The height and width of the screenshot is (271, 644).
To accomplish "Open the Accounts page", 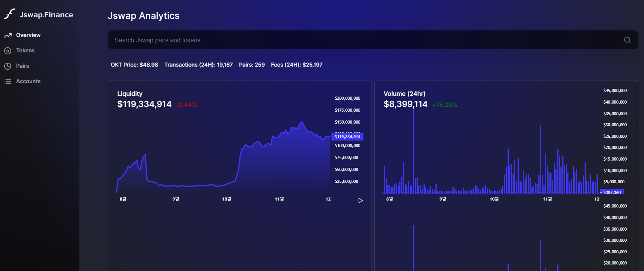I will 28,81.
